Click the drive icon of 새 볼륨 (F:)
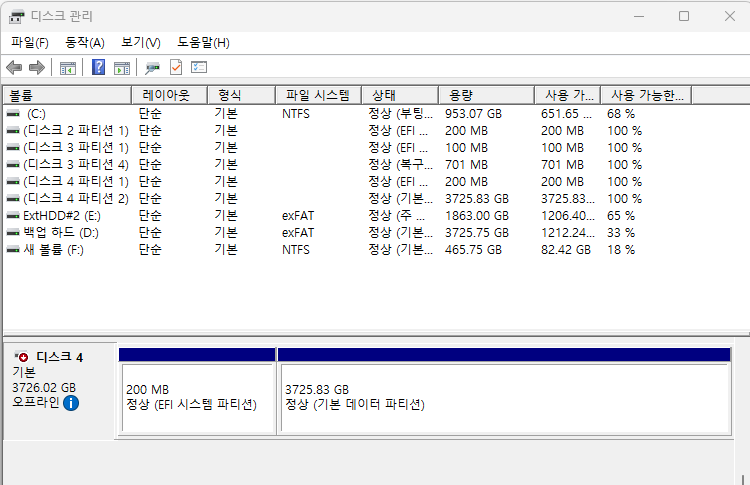This screenshot has width=750, height=485. point(13,250)
